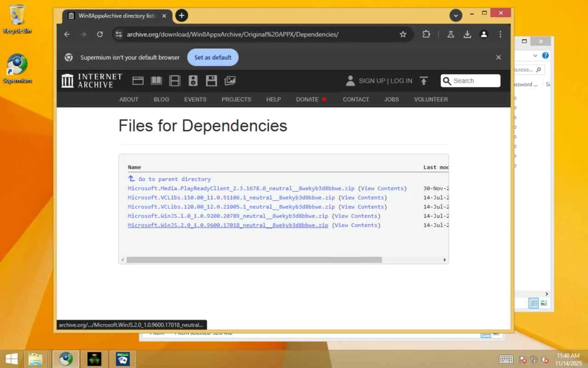Open the Extensions puzzle icon
588x368 pixels.
coord(426,34)
